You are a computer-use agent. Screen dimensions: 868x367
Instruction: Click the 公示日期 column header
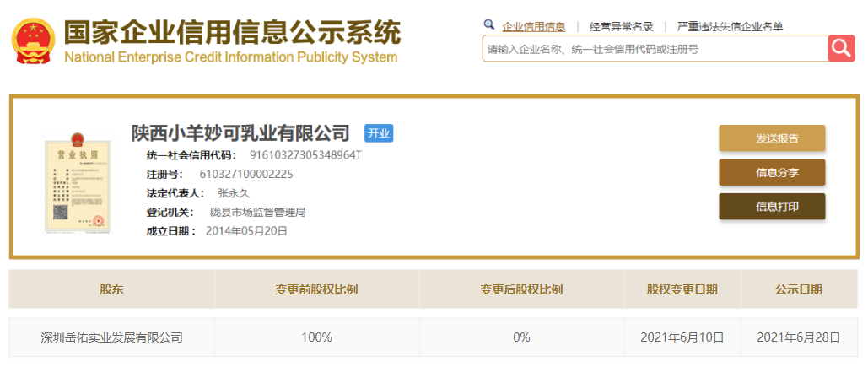point(799,289)
